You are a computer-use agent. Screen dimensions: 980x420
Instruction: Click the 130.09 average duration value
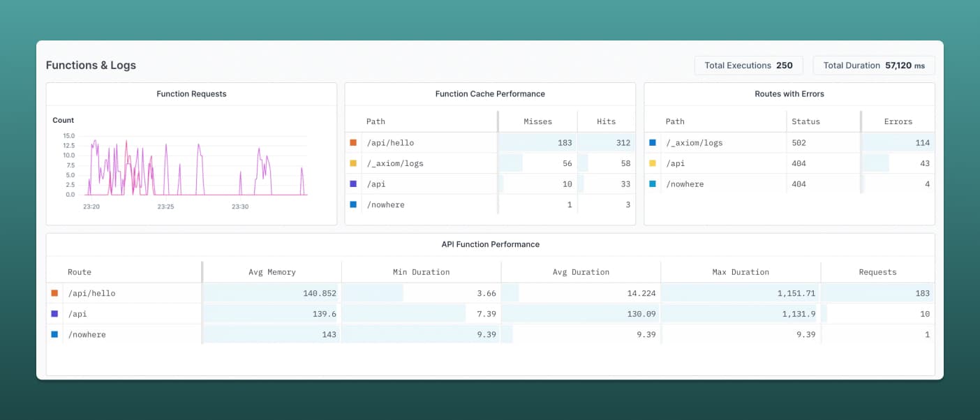[x=641, y=314]
